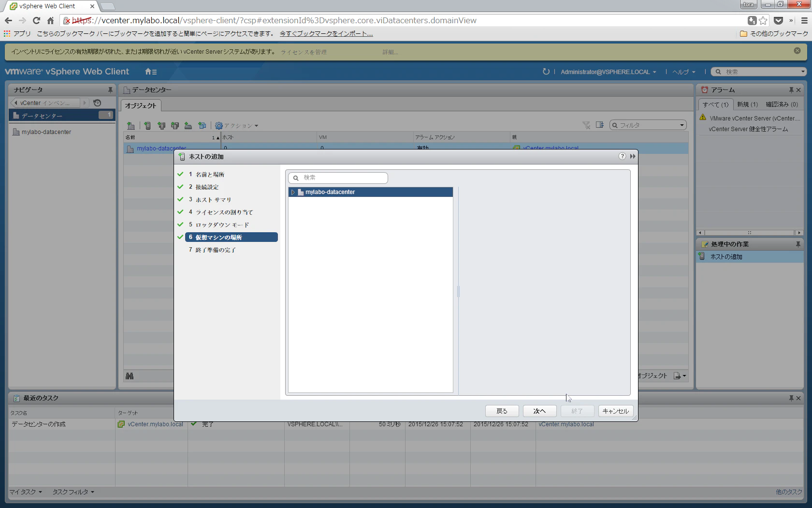Go to wizard step 2 Connection settings
The height and width of the screenshot is (508, 812).
click(x=203, y=187)
